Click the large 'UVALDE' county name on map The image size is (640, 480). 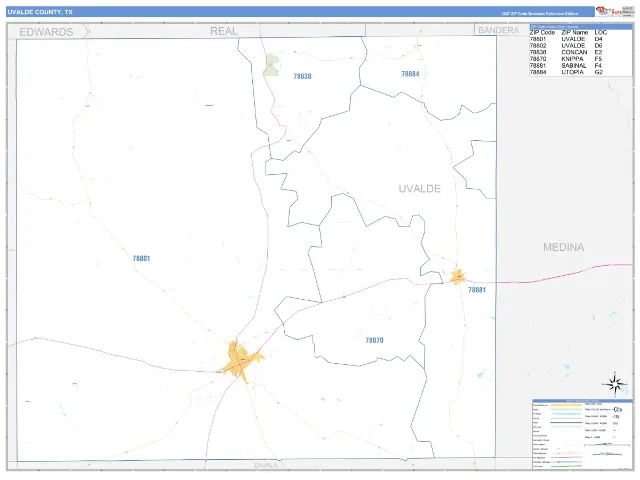click(x=420, y=189)
